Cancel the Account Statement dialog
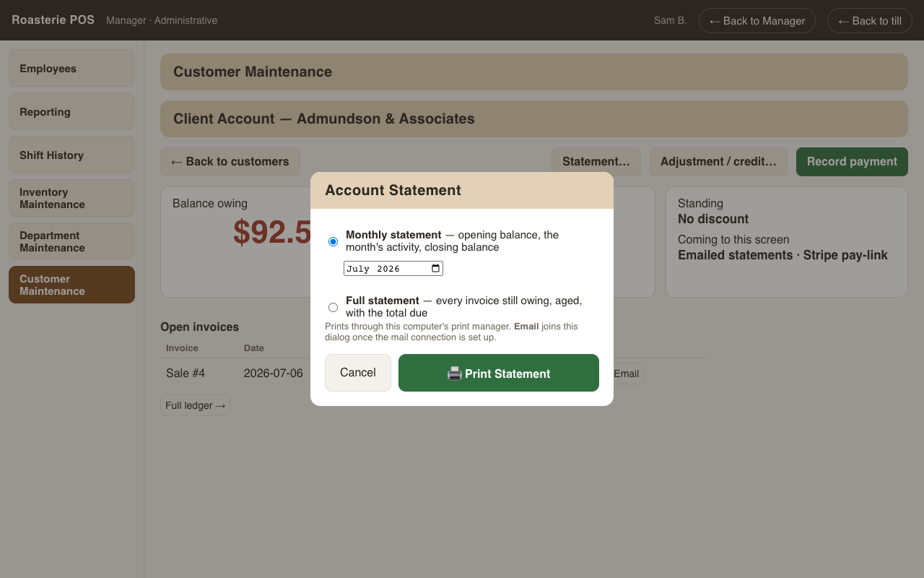The width and height of the screenshot is (924, 578). (x=358, y=373)
